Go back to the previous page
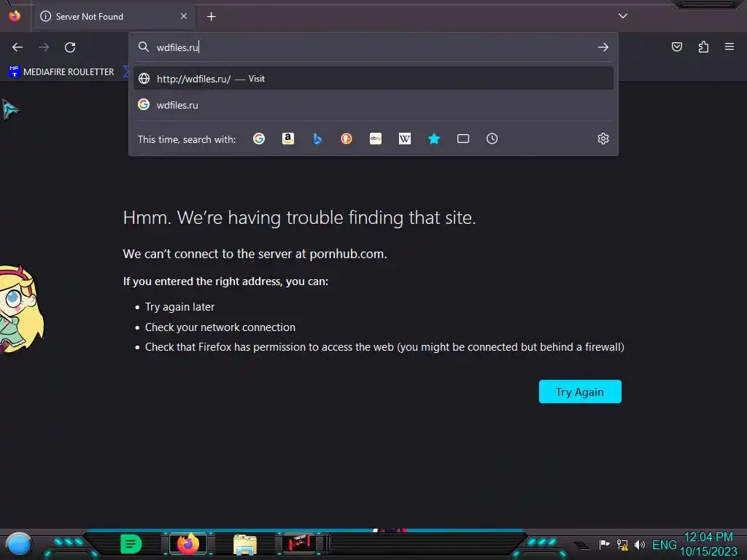This screenshot has width=747, height=560. click(18, 47)
